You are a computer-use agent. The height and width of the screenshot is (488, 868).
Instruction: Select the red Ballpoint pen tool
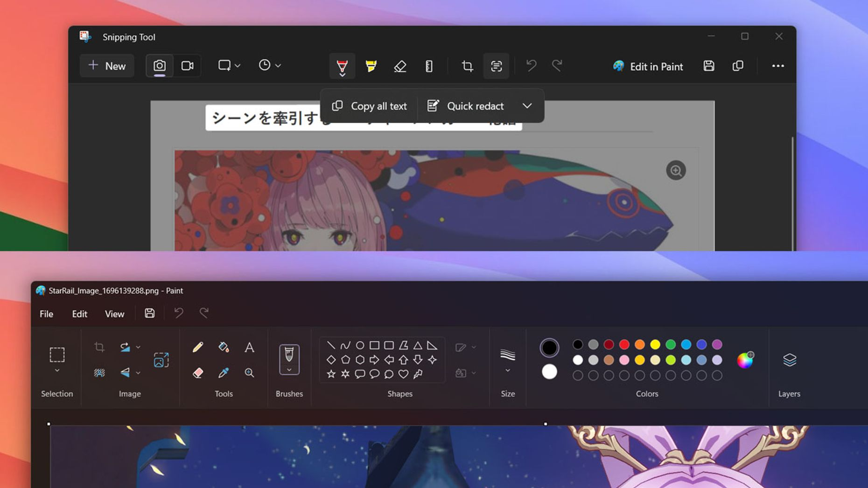coord(342,66)
